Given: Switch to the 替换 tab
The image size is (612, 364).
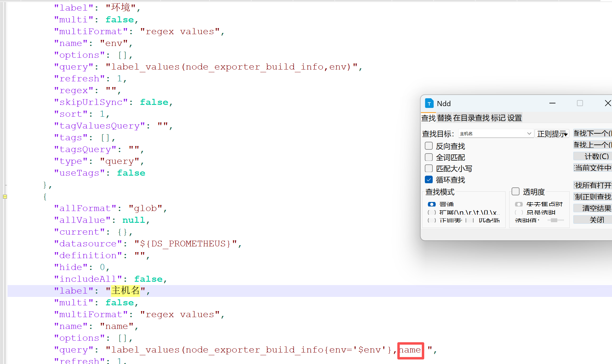Looking at the screenshot, I should pyautogui.click(x=444, y=118).
